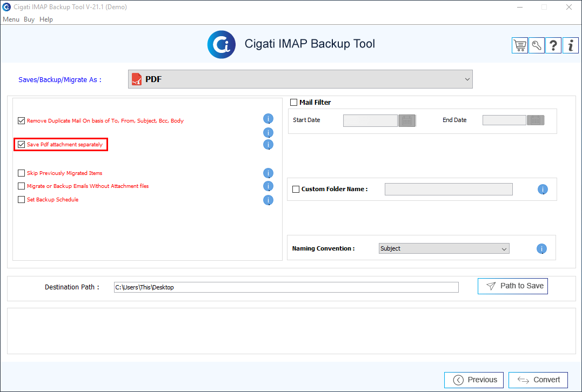Click info icon beside Set Backup Schedule

[x=268, y=200]
